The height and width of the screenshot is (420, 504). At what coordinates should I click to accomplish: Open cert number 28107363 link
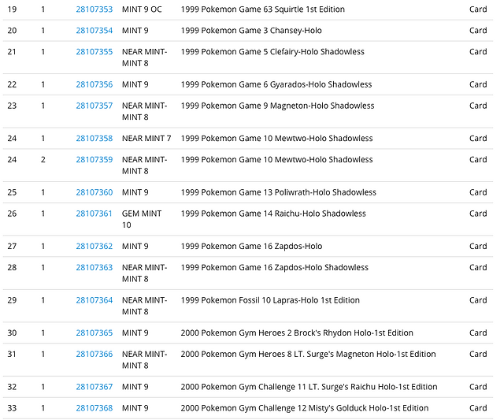[x=94, y=268]
